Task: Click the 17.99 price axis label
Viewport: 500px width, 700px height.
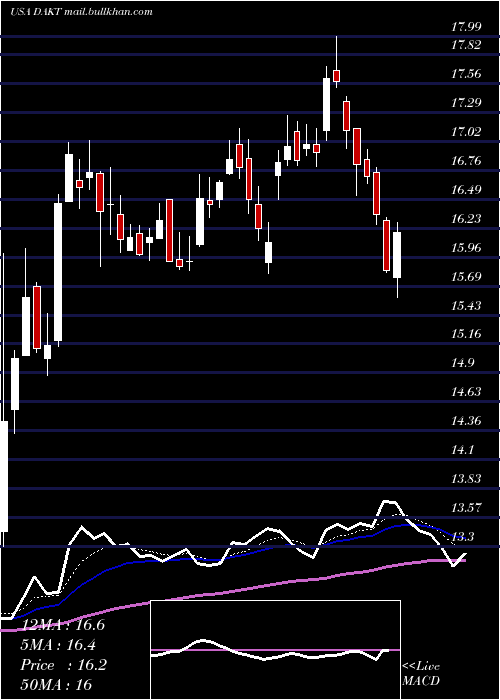Action: (466, 27)
